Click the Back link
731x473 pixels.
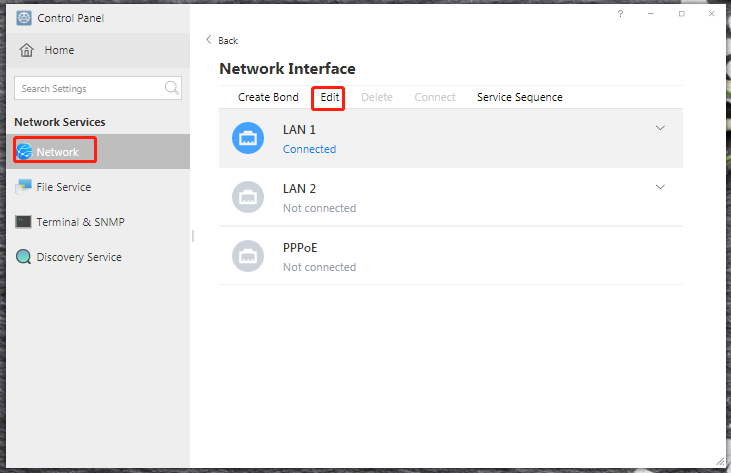228,41
